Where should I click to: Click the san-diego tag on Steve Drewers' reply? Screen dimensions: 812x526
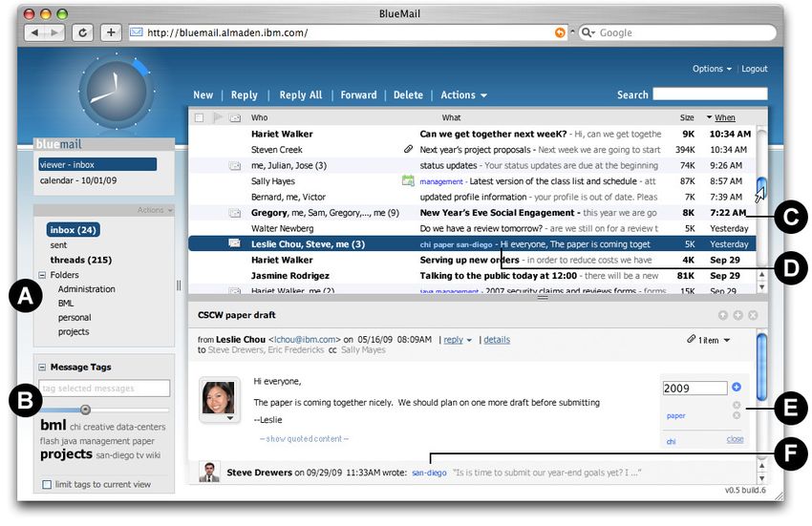click(x=429, y=473)
